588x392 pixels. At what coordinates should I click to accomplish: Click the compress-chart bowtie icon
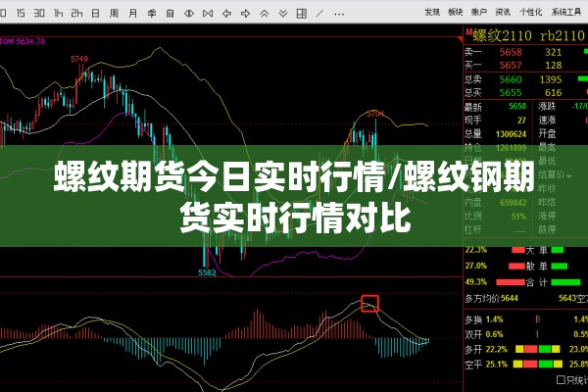pyautogui.click(x=208, y=14)
